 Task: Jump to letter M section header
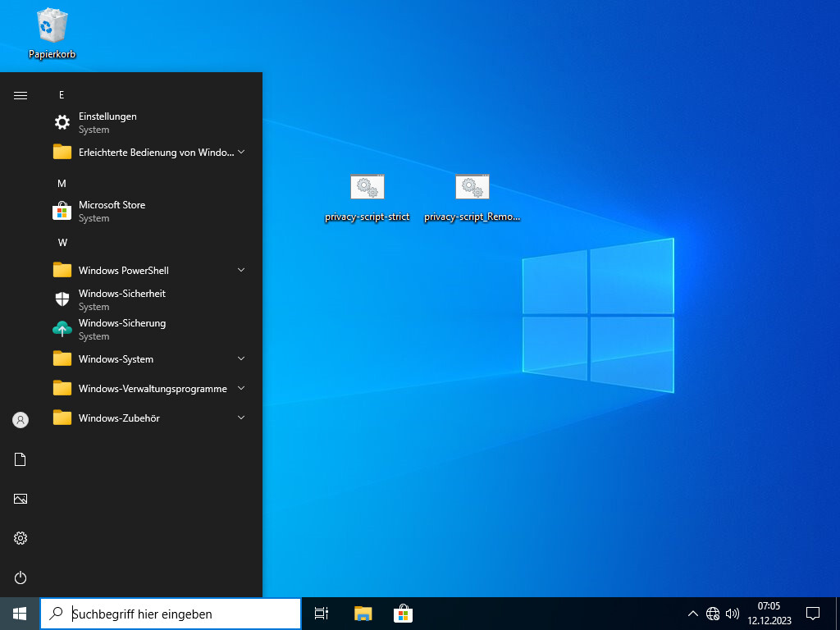click(62, 183)
